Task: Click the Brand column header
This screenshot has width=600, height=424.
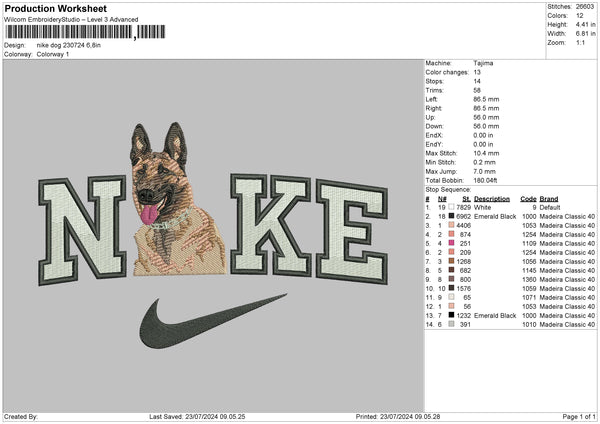Action: (550, 198)
